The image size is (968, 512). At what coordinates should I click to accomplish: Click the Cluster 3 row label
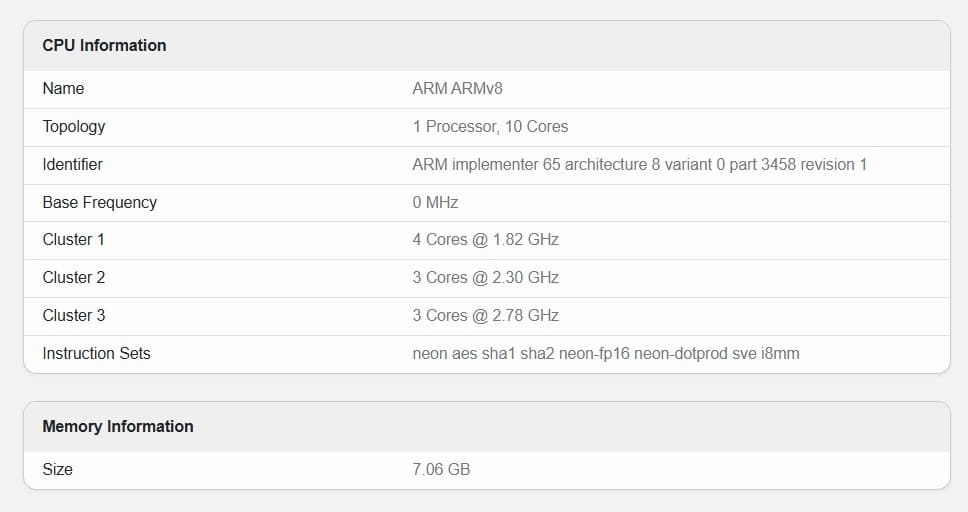[x=73, y=315]
